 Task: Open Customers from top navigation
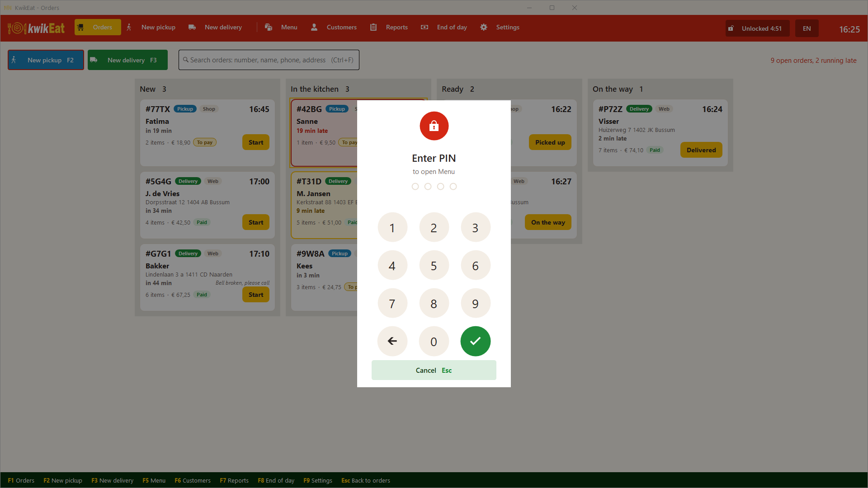click(x=334, y=27)
